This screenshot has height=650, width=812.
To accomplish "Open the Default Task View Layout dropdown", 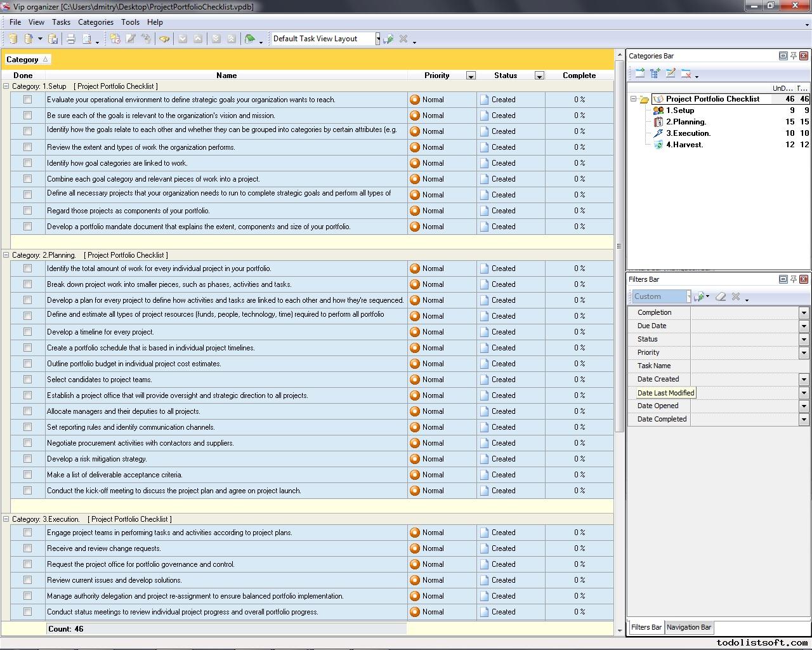I will pos(377,39).
